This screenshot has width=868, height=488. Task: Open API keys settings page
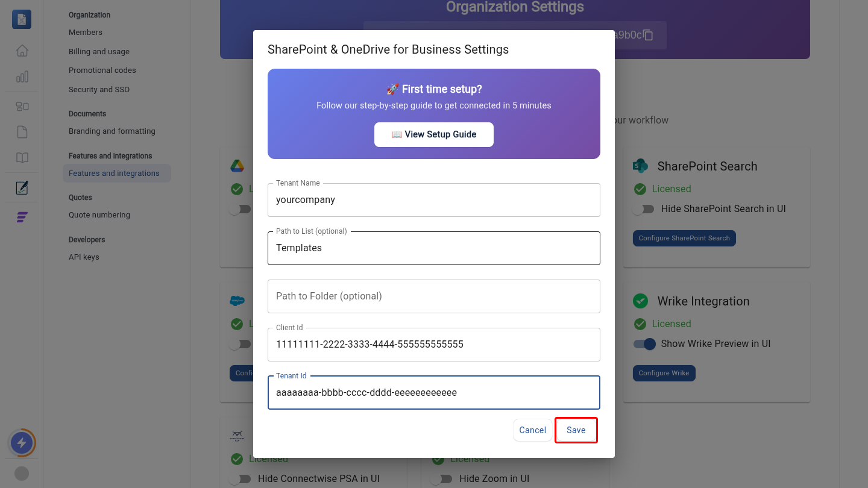[84, 257]
